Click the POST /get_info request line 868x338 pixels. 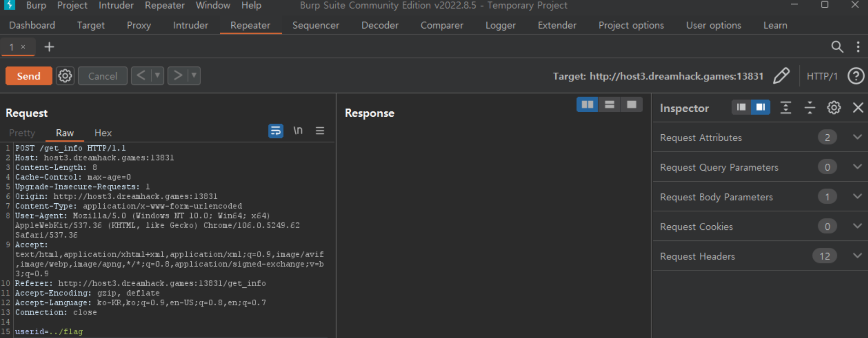tap(70, 148)
